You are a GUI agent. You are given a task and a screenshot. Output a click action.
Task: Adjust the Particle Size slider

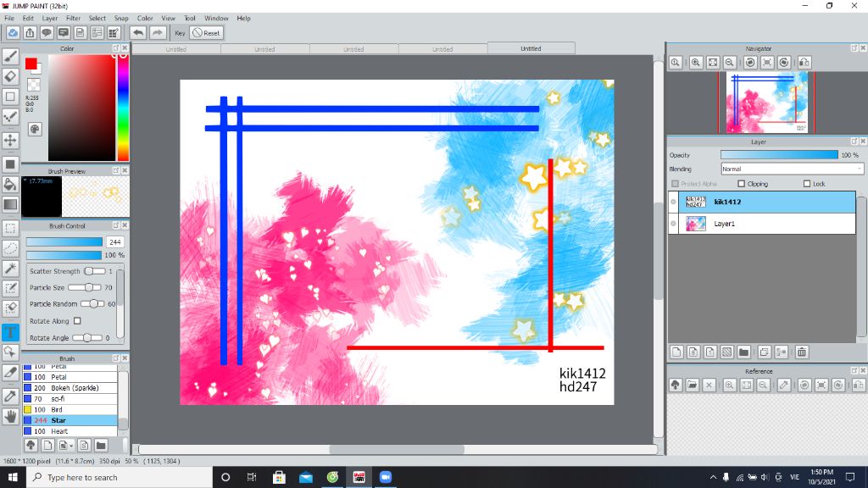84,288
